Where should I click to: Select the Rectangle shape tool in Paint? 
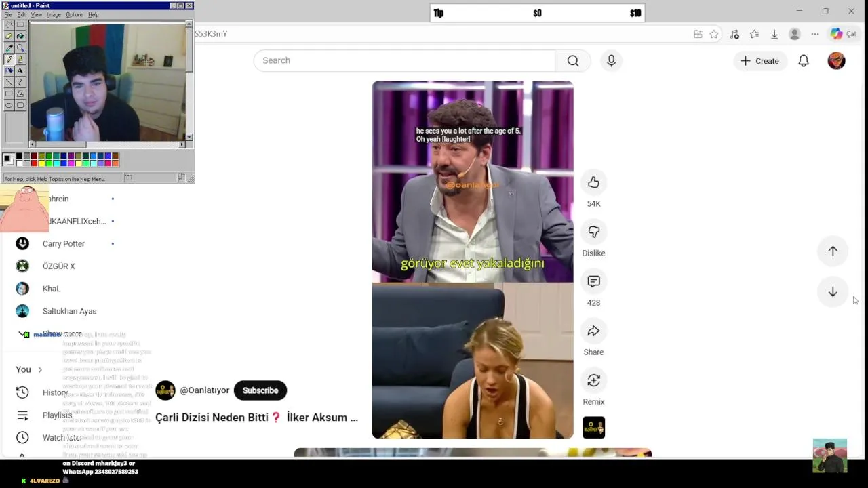9,94
